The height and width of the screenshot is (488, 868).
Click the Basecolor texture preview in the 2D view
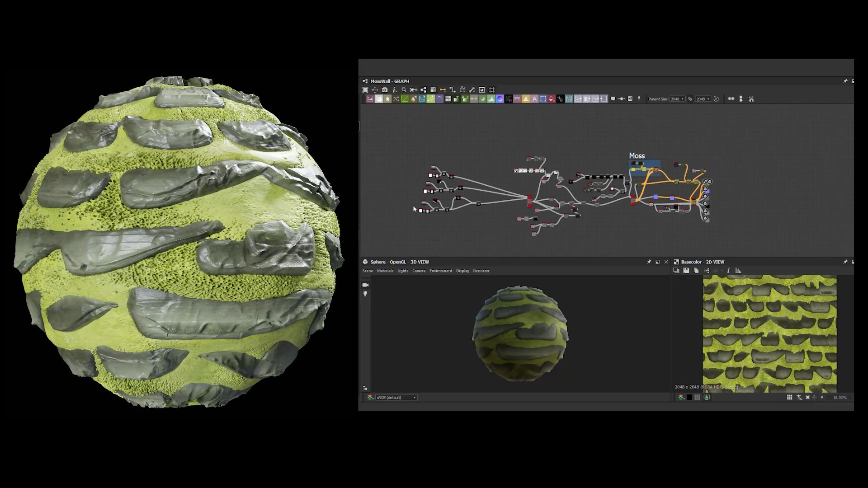pos(769,334)
